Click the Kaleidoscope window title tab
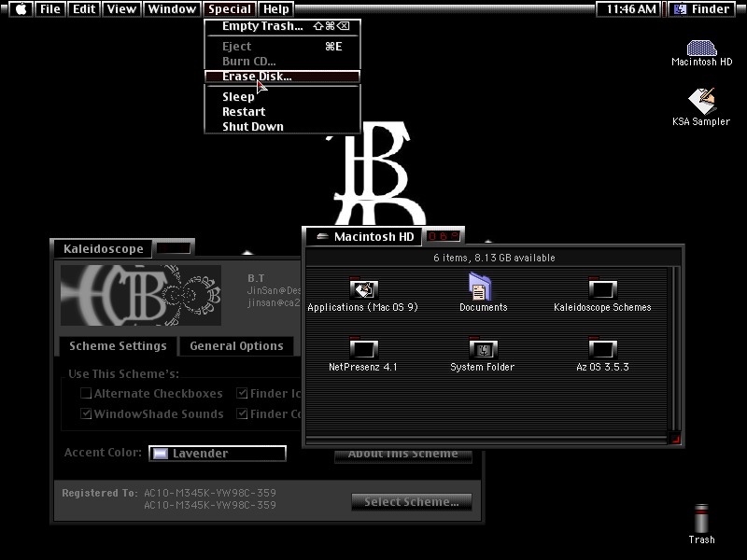Viewport: 747px width, 560px height. coord(104,248)
